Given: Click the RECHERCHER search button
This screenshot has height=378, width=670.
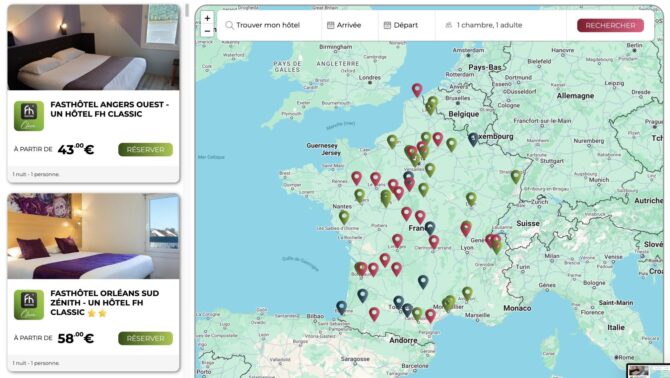Looking at the screenshot, I should pos(610,25).
